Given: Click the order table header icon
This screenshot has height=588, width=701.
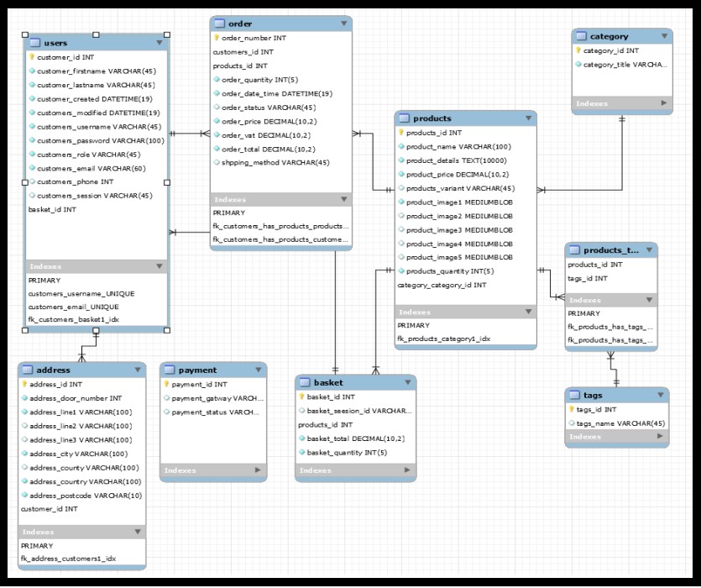Looking at the screenshot, I should click(x=220, y=24).
